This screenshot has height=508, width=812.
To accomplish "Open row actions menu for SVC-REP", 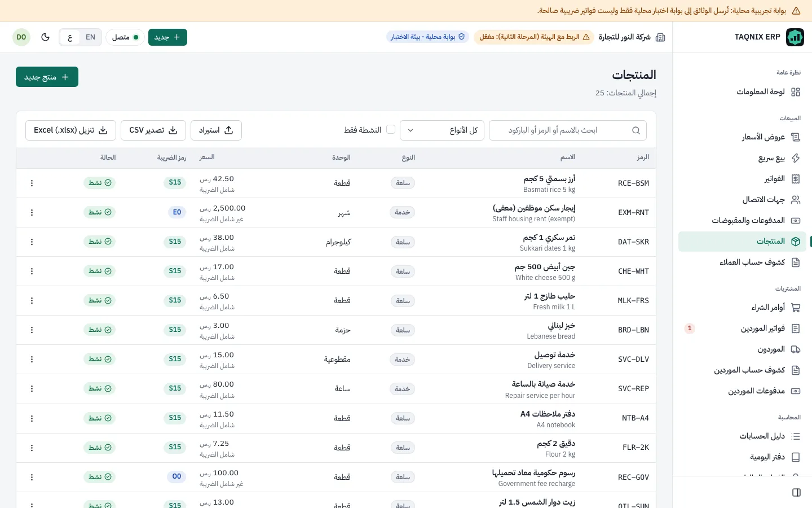I will click(32, 388).
